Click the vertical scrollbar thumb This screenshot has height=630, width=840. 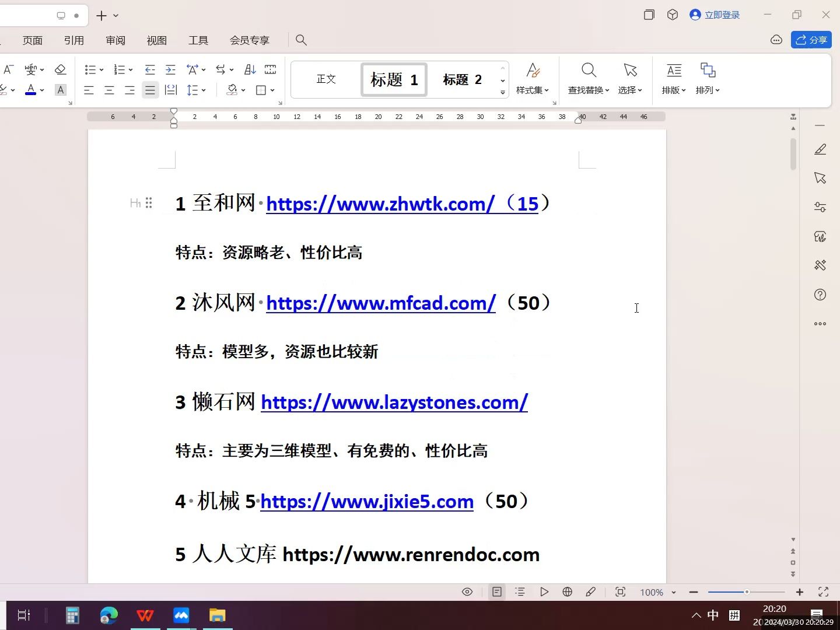[793, 154]
